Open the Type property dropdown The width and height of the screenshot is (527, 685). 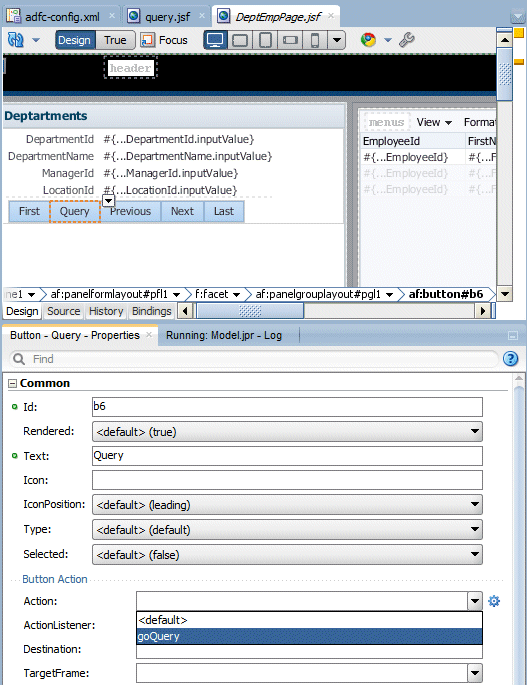[287, 529]
